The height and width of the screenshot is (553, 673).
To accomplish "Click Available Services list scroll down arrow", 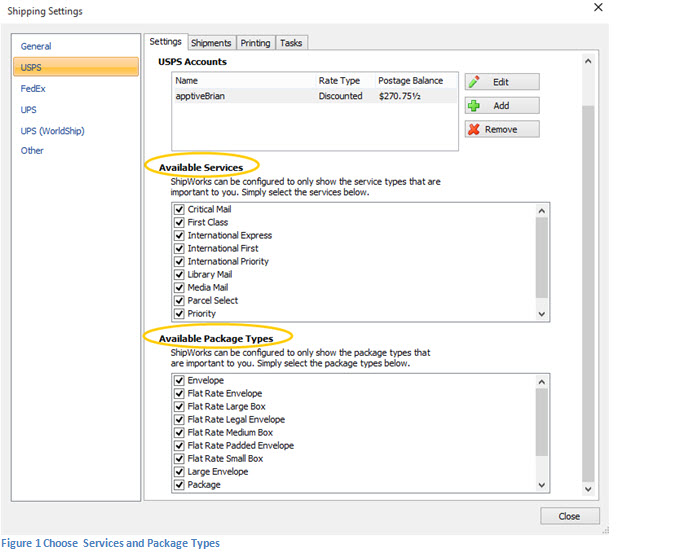I will click(x=542, y=314).
